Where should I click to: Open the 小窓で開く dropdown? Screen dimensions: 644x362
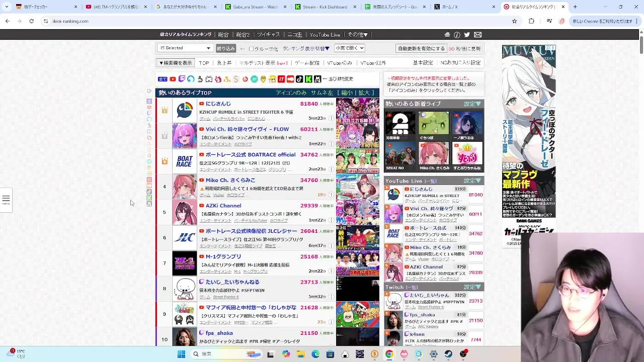349,48
